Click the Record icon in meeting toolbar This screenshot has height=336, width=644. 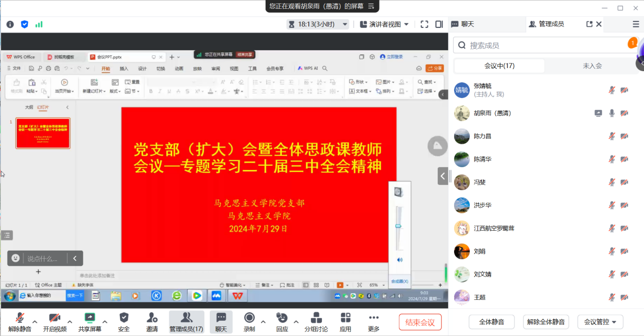(x=249, y=318)
